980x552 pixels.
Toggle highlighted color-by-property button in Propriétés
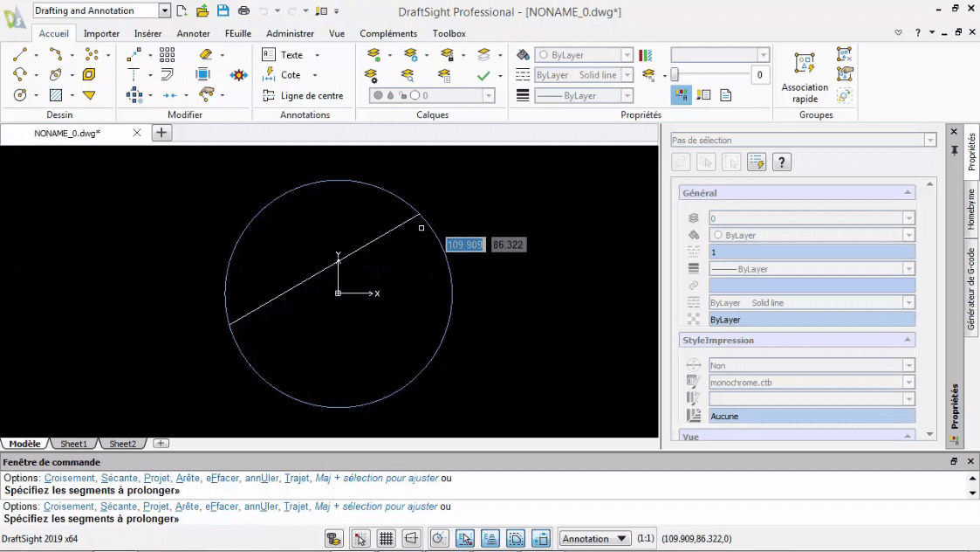tap(681, 95)
